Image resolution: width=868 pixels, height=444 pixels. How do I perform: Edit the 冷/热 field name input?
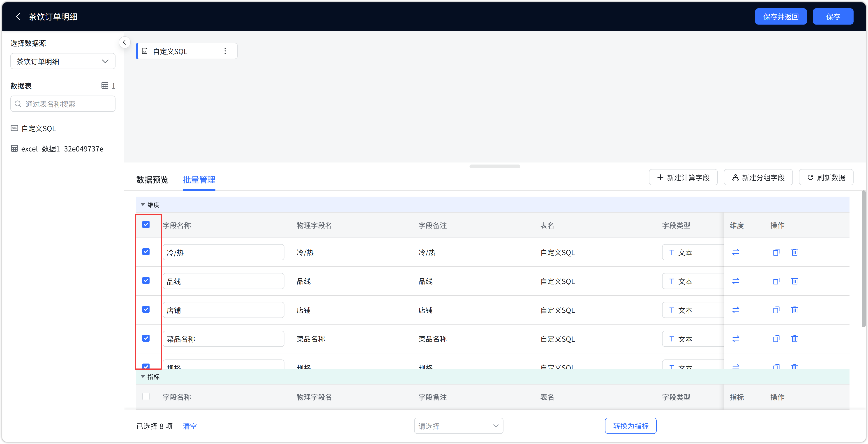click(223, 252)
